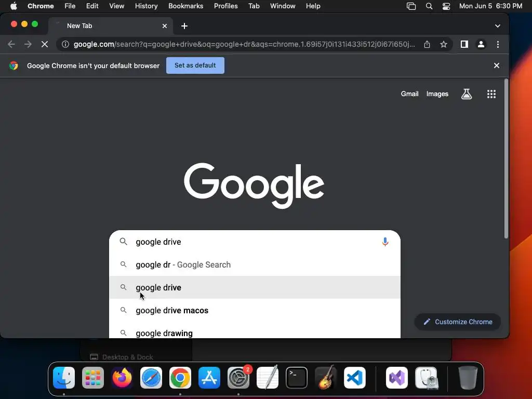View site information icon in address bar
Screen dimensions: 532x399
point(65,44)
